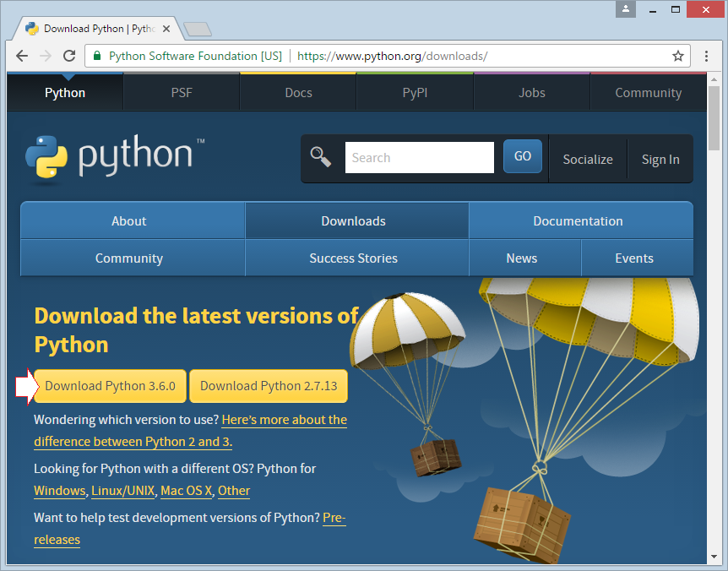Click the 'Download the latest versions' heading
The height and width of the screenshot is (571, 728).
pyautogui.click(x=197, y=330)
